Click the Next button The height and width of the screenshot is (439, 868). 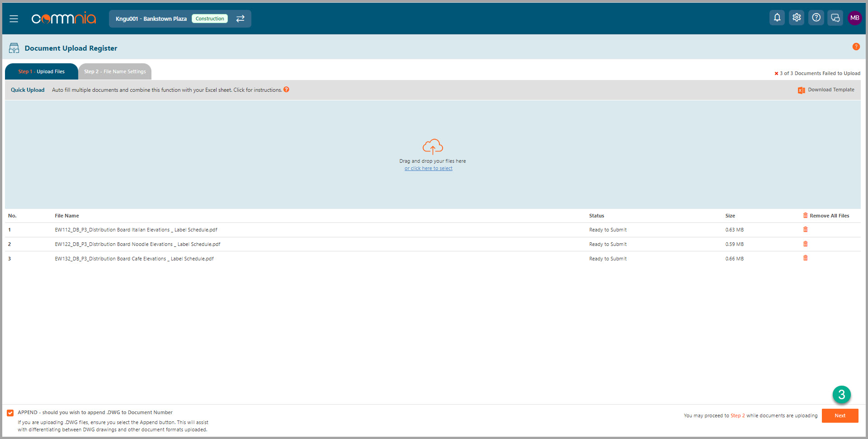pyautogui.click(x=840, y=415)
